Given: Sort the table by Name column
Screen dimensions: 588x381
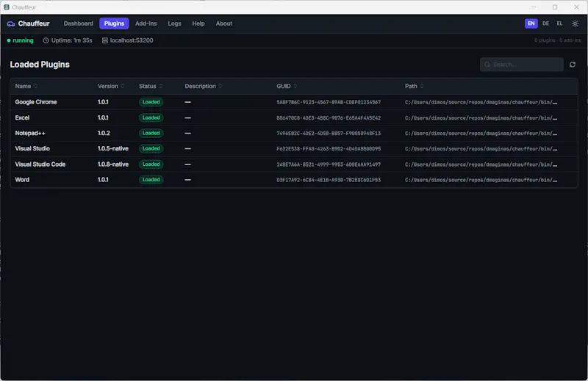Looking at the screenshot, I should click(26, 86).
